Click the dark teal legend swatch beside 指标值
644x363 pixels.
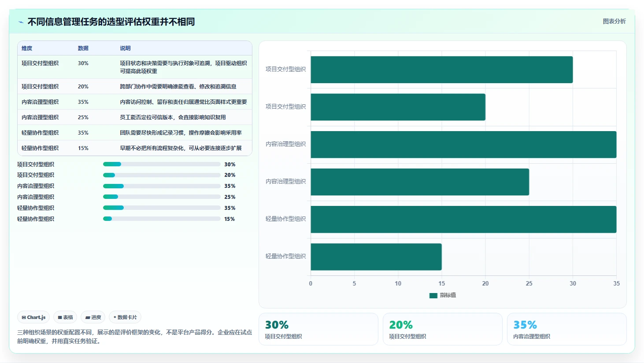pos(433,296)
